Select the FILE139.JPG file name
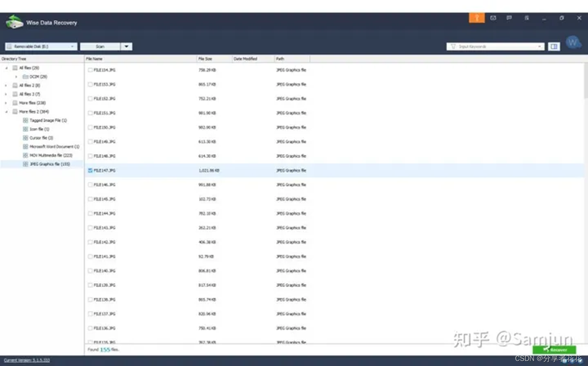 104,285
